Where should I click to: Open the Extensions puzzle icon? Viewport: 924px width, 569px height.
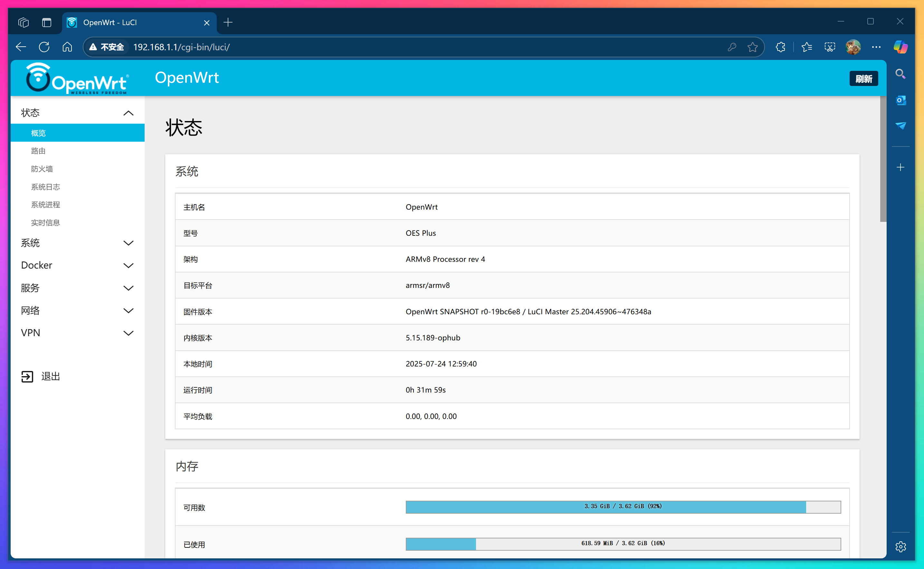[780, 47]
